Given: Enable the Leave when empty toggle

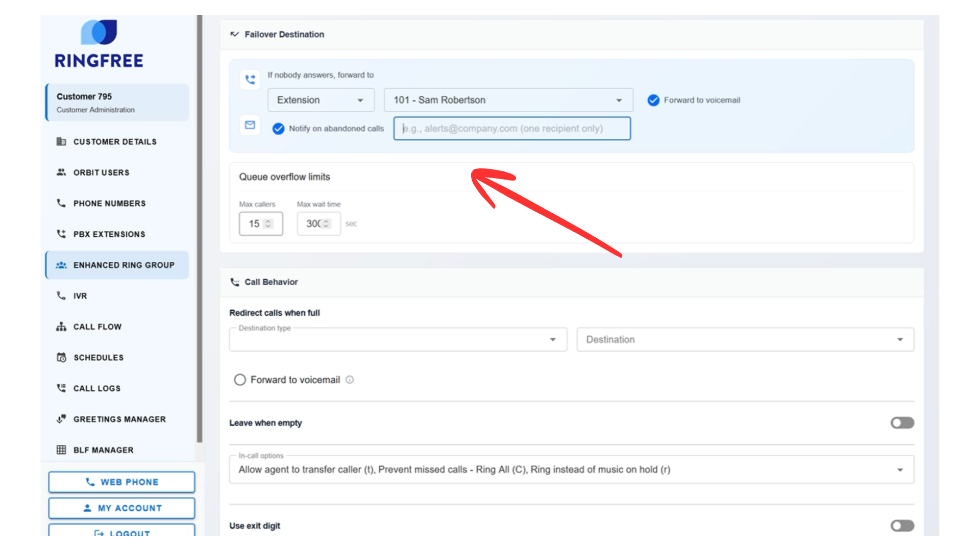Looking at the screenshot, I should pos(902,423).
